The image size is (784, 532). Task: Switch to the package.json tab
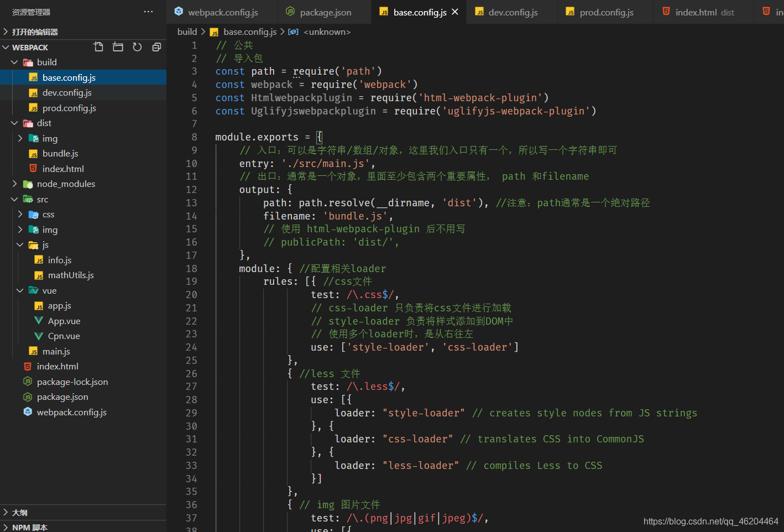[319, 12]
